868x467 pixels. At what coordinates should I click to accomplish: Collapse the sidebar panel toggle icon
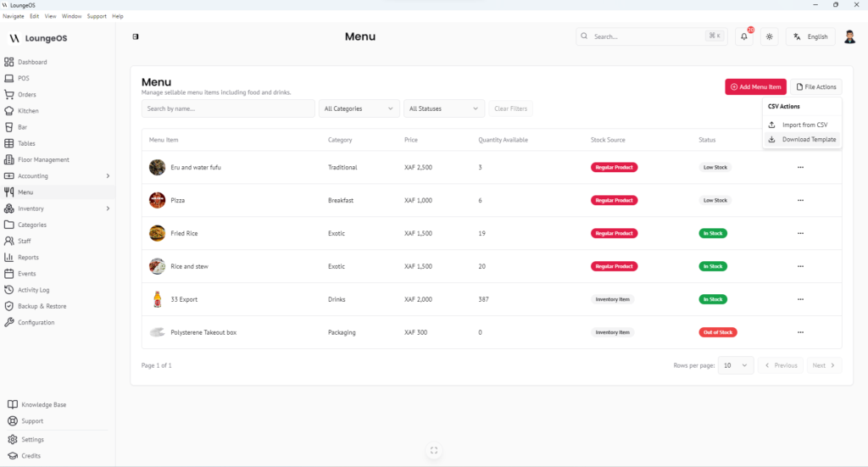136,36
